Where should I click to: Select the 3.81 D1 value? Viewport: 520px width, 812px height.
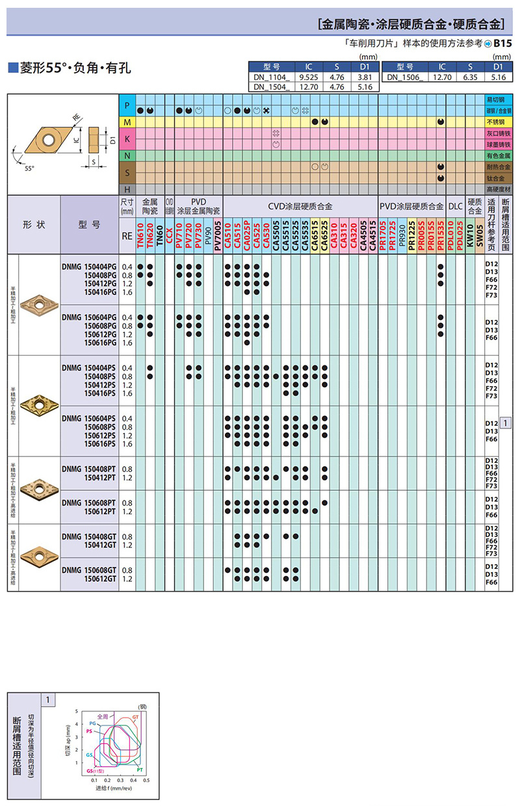pos(365,76)
